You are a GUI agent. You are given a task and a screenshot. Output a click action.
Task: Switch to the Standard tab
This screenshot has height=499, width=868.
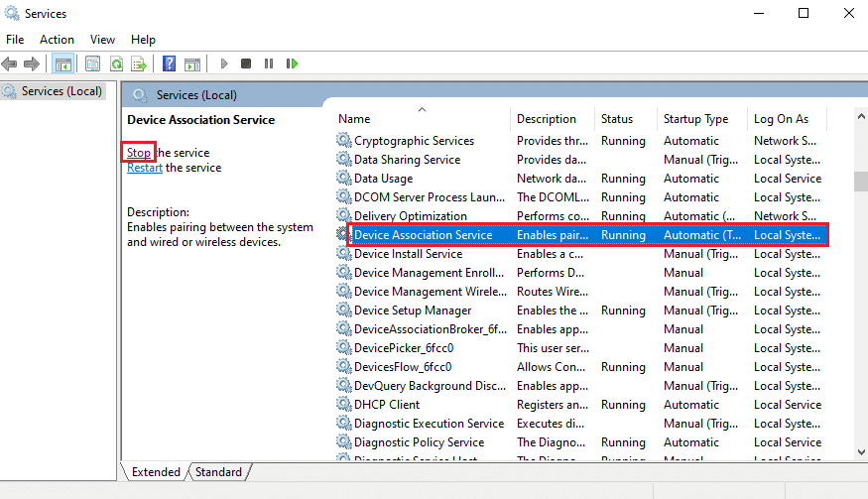pos(219,472)
